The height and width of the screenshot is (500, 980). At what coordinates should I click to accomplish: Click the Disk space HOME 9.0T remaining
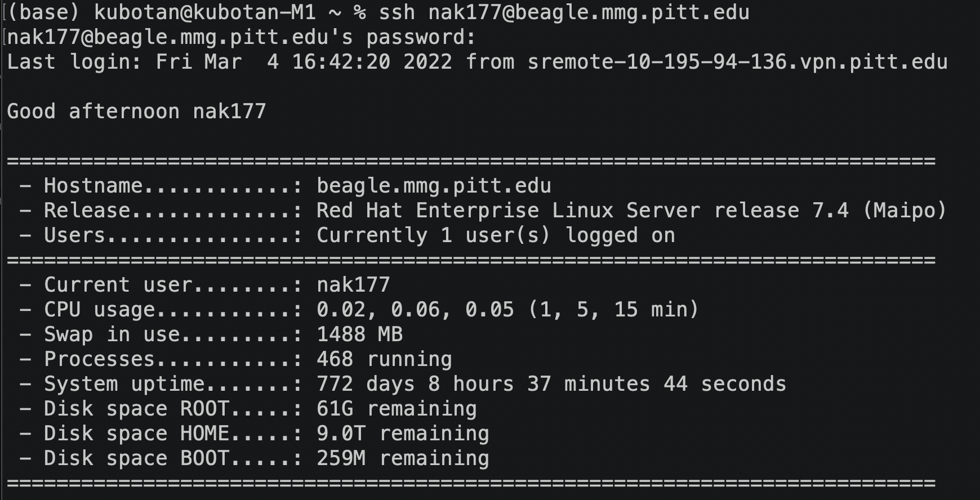pos(403,434)
